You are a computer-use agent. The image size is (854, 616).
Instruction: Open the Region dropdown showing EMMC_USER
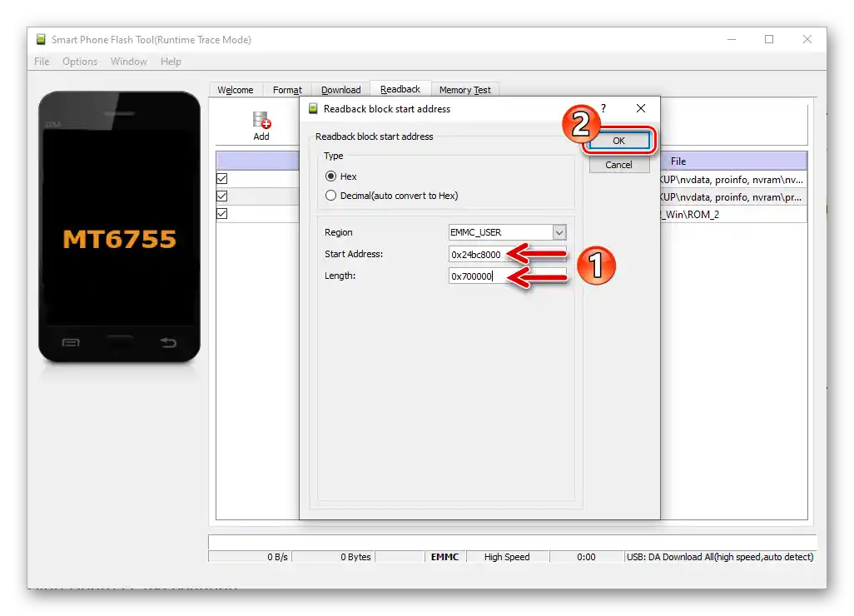click(559, 231)
